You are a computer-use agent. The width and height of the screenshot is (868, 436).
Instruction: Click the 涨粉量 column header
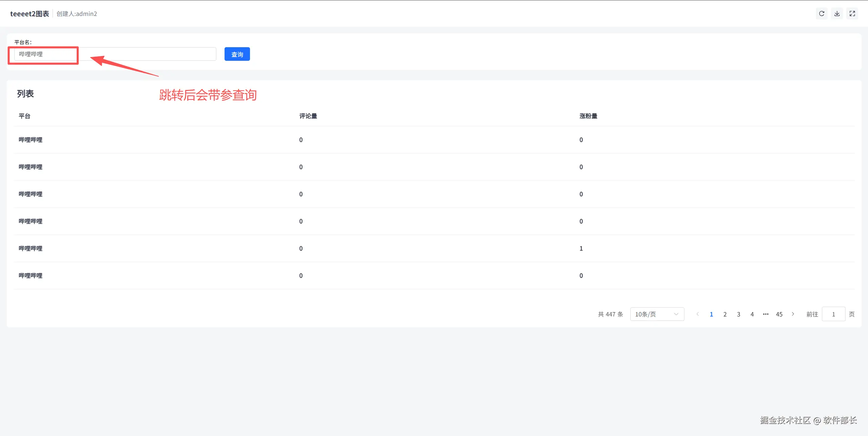click(588, 116)
